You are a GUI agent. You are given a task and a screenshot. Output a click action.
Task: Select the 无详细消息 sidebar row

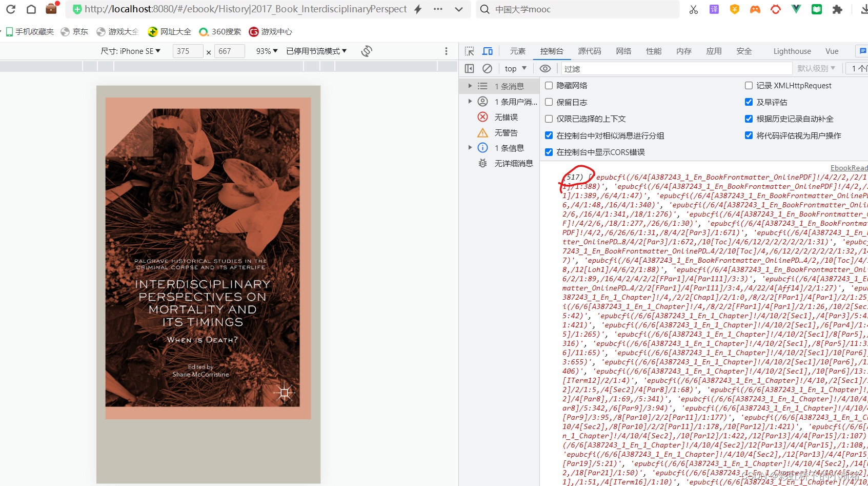pos(499,163)
